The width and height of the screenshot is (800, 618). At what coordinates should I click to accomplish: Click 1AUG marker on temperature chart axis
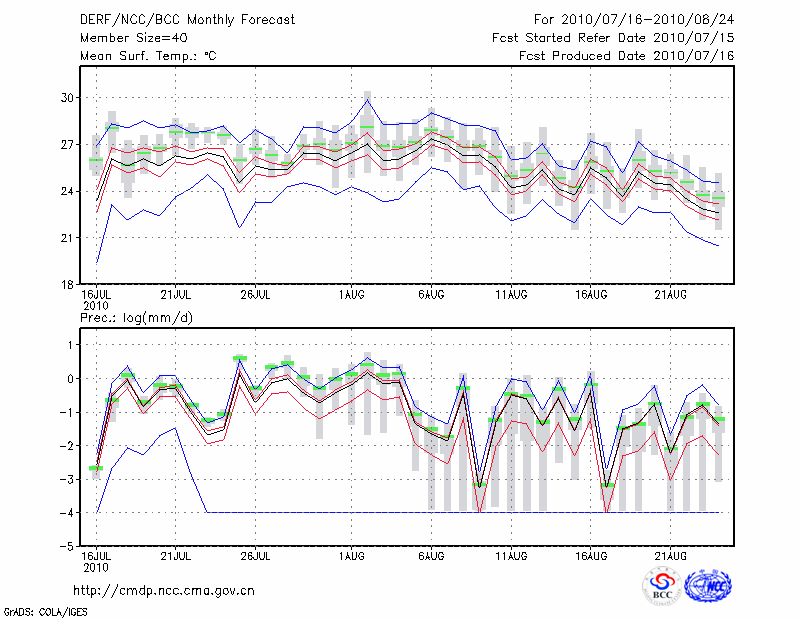351,295
